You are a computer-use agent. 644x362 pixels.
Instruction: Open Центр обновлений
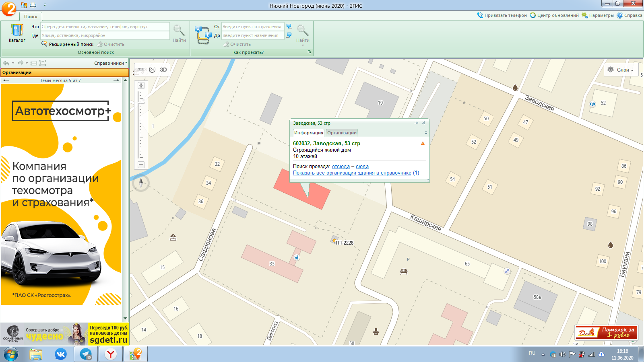click(554, 15)
